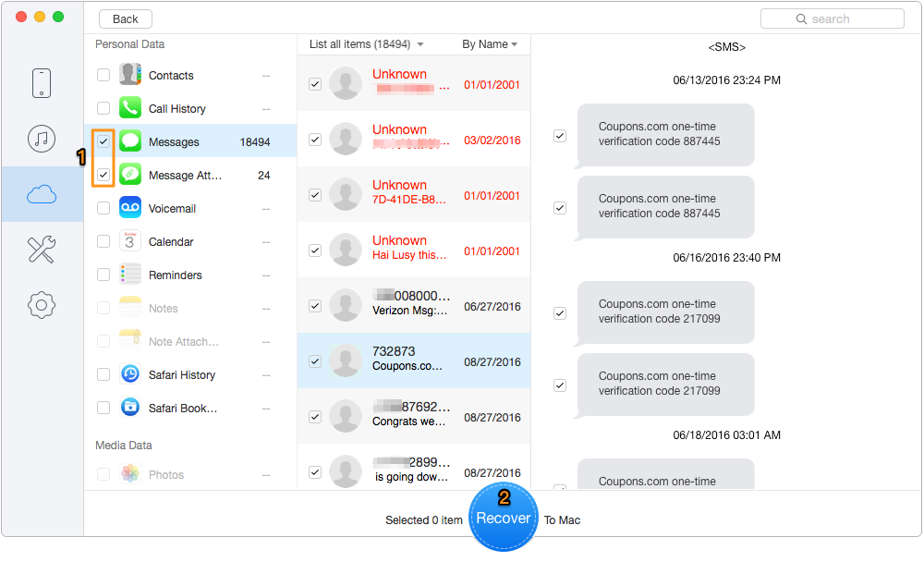Uncheck the Verizon Msg conversation checkbox
Viewport: 924px width, 562px height.
[x=315, y=306]
